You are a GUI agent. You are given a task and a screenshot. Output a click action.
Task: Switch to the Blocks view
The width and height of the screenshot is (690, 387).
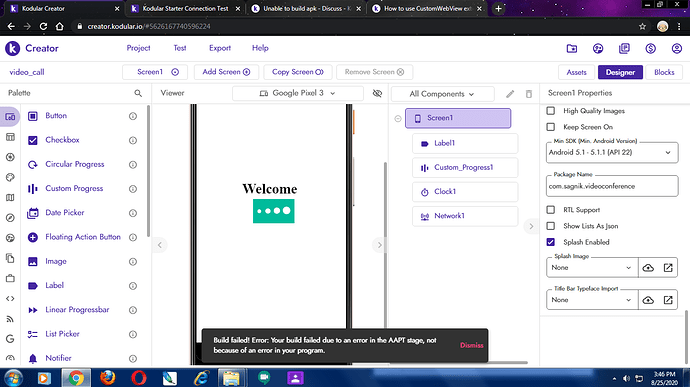pyautogui.click(x=664, y=72)
